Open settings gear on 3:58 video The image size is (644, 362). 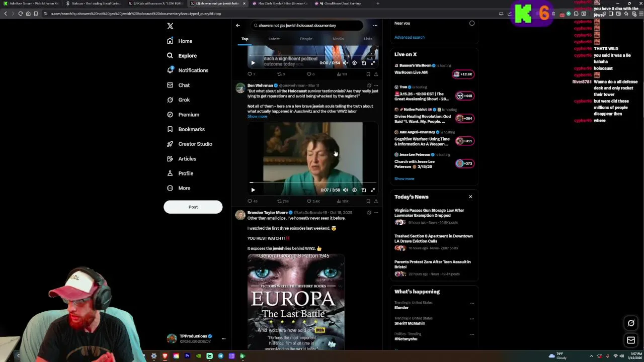click(x=354, y=190)
